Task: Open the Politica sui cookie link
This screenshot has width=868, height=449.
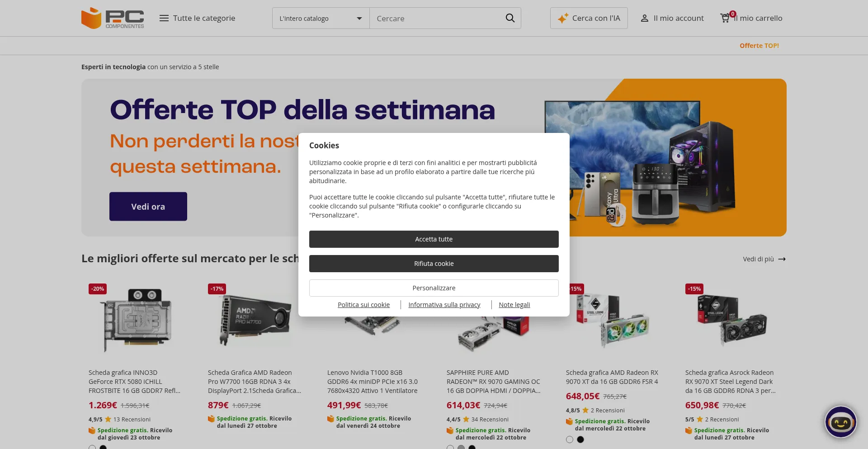Action: (363, 305)
